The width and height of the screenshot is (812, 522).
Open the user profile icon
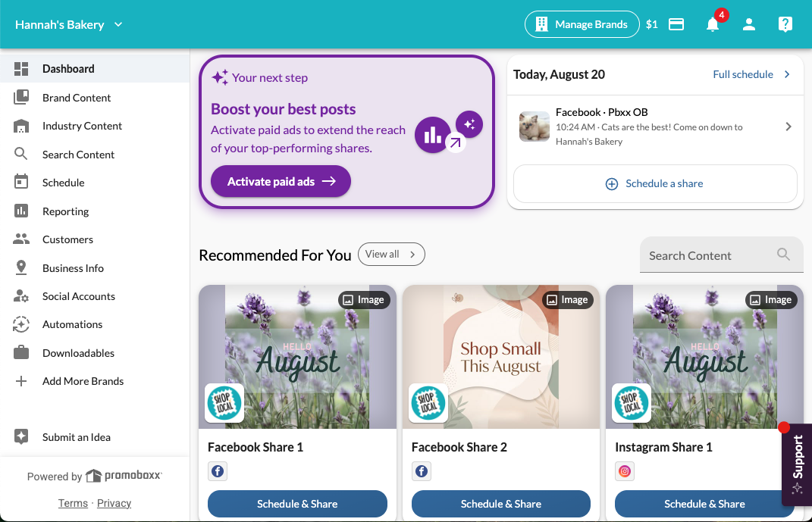749,24
